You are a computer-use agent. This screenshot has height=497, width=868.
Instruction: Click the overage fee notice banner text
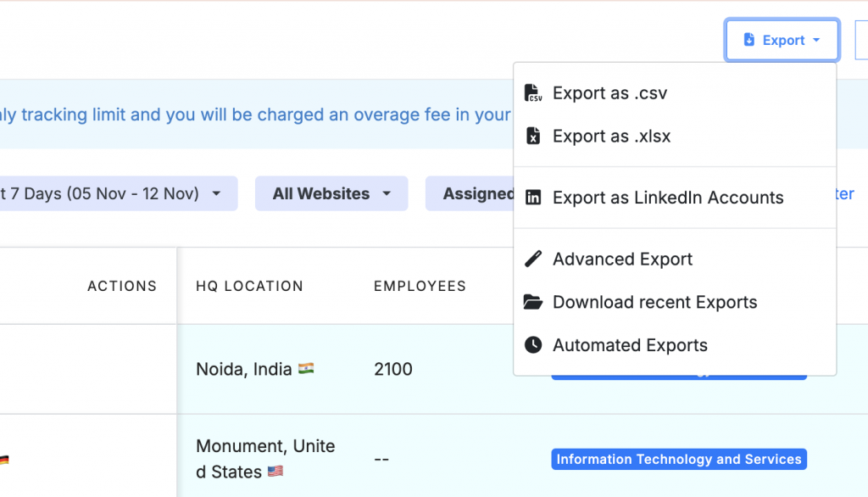coord(254,114)
